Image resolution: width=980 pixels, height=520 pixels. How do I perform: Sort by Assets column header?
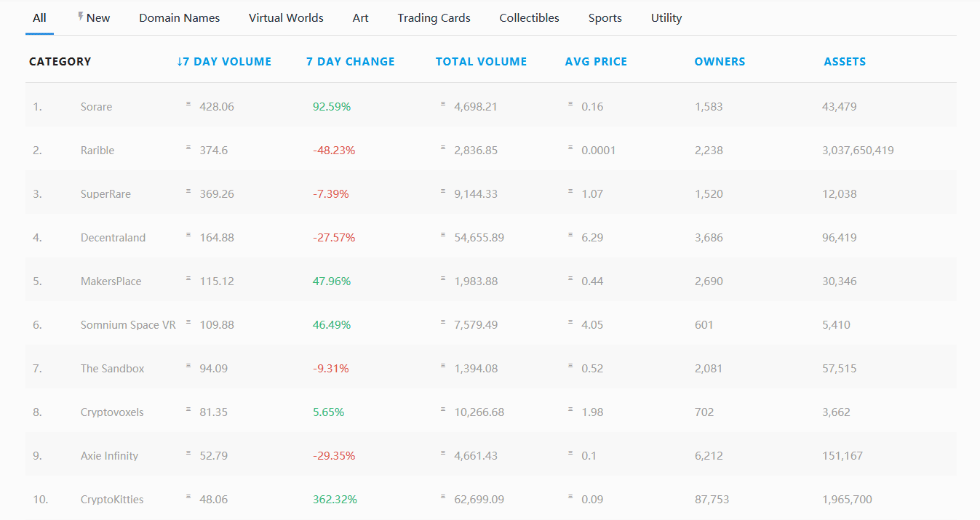[x=845, y=62]
